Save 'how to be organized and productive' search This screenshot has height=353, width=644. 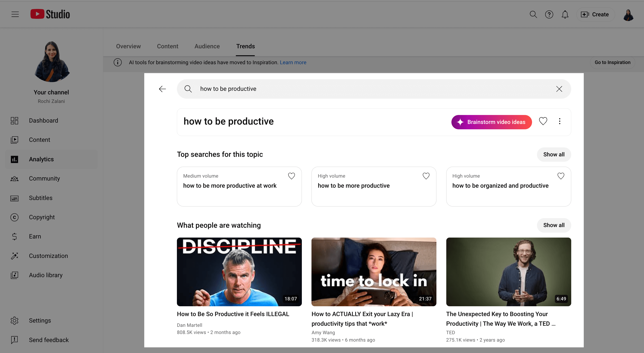point(561,176)
